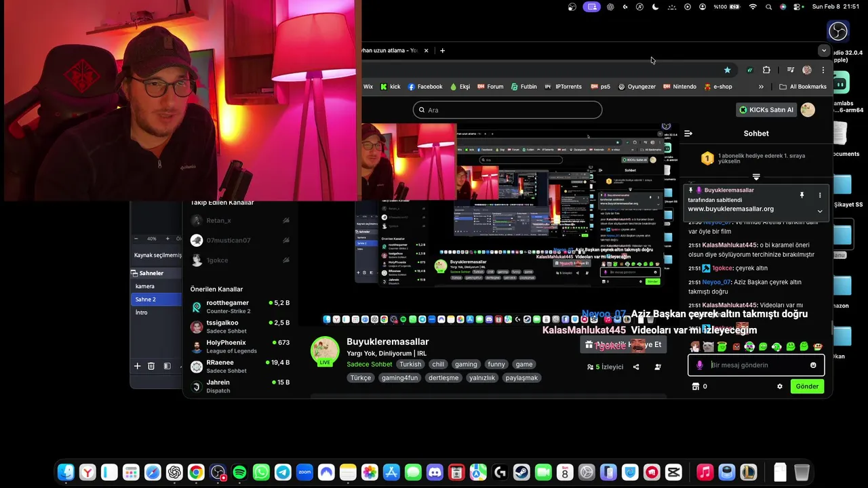The image size is (868, 488).
Task: Click Abonelik Hediye Et gift button
Action: 622,345
